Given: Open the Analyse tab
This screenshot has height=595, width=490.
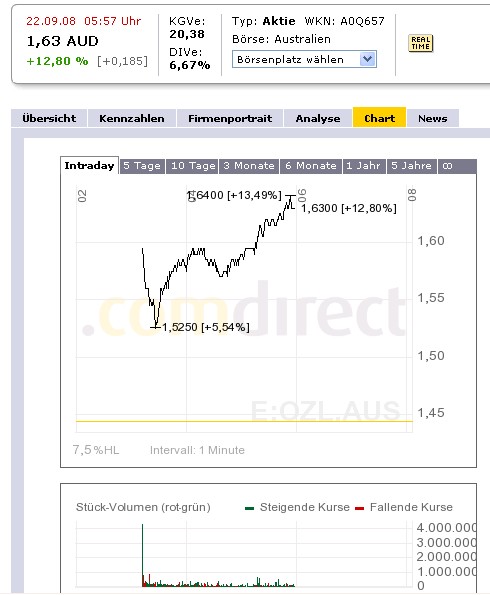Looking at the screenshot, I should pos(318,118).
